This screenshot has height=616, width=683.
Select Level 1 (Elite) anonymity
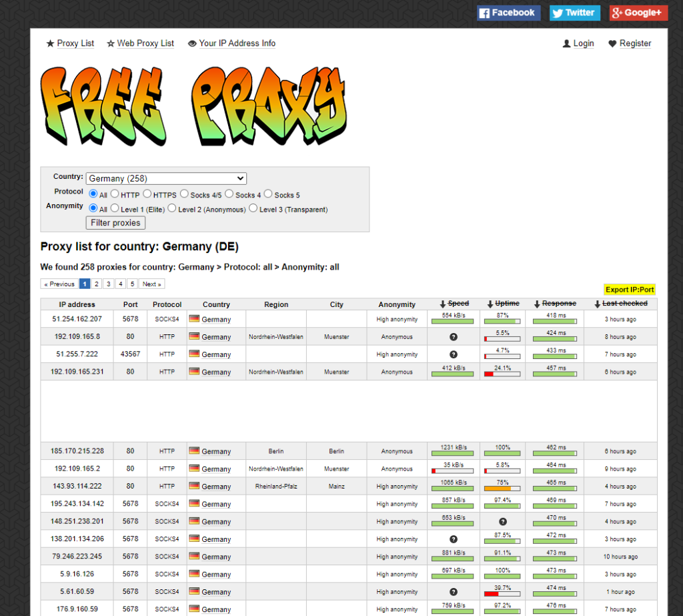click(115, 208)
